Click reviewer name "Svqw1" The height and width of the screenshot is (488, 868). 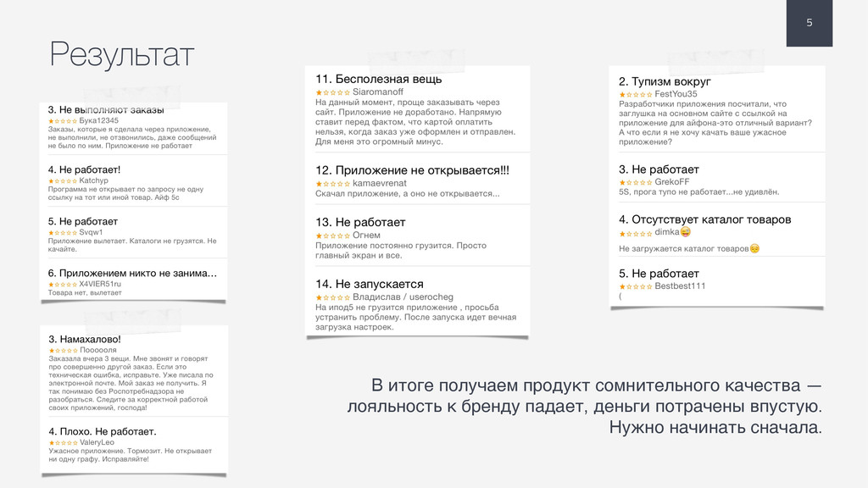click(x=91, y=232)
